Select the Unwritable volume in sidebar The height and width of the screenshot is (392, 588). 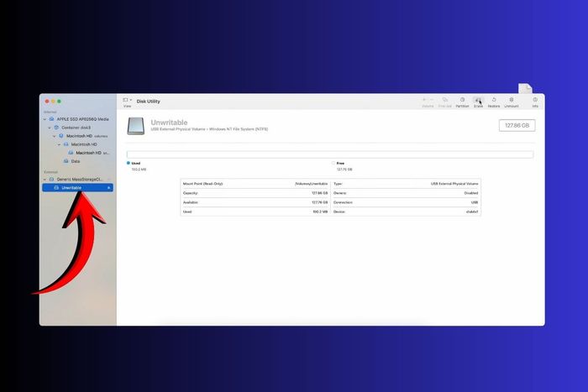(x=77, y=188)
